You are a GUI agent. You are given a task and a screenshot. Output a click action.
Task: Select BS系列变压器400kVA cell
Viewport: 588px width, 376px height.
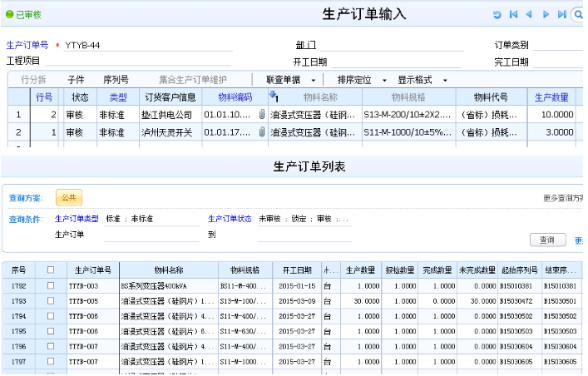point(169,286)
